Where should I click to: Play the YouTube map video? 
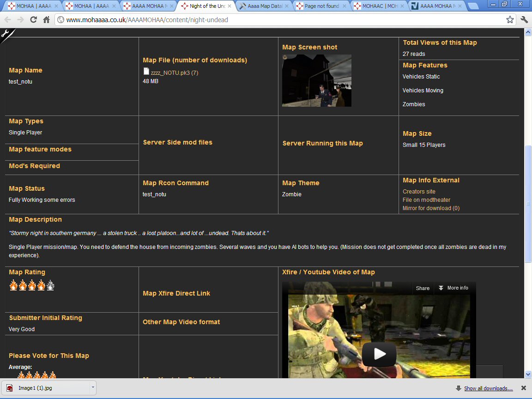[379, 354]
